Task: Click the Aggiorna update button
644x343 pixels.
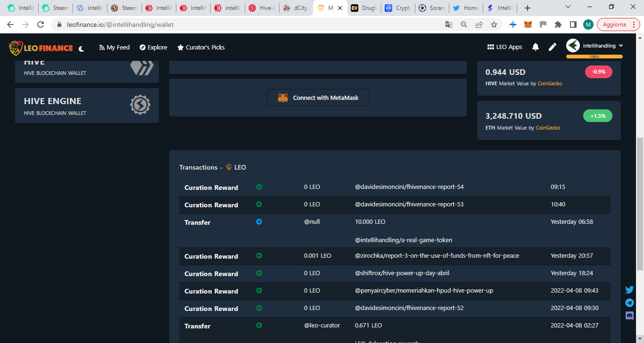Action: coord(618,24)
